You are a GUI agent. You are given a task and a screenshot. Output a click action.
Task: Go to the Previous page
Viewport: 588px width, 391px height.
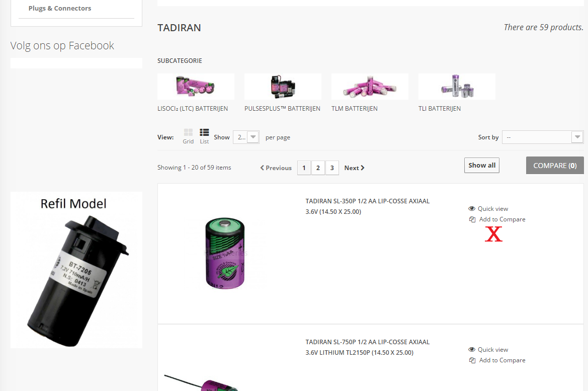click(276, 168)
